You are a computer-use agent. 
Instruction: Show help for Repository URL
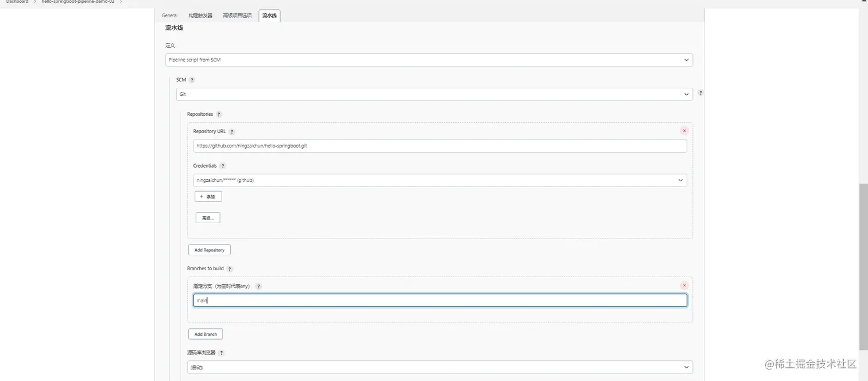coord(231,131)
